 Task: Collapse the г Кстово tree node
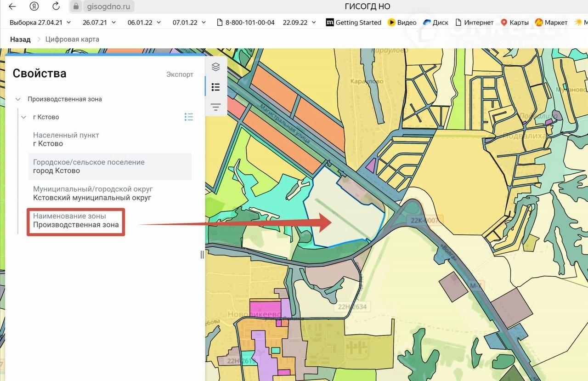coord(24,117)
